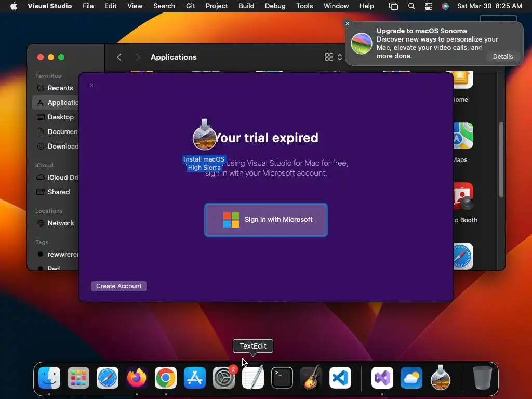Click Details on the Sonoma notification
This screenshot has width=532, height=399.
point(503,56)
